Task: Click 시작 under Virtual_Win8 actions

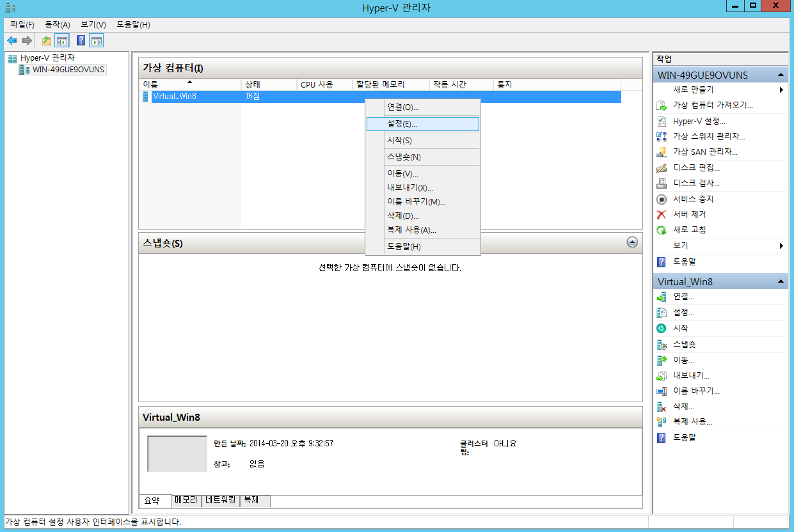Action: pos(720,328)
